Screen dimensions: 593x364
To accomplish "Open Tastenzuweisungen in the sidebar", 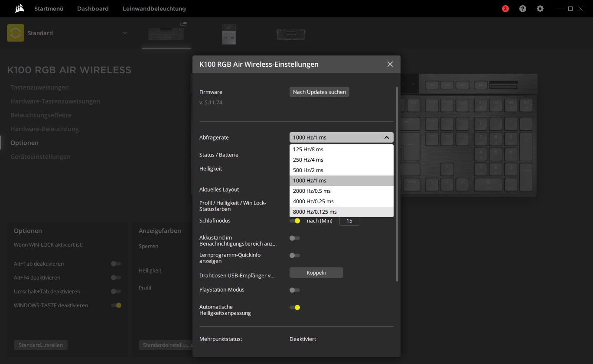I will point(39,87).
